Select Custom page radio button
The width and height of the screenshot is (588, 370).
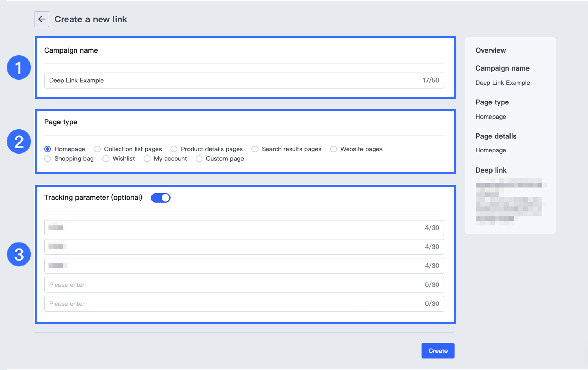tap(199, 159)
